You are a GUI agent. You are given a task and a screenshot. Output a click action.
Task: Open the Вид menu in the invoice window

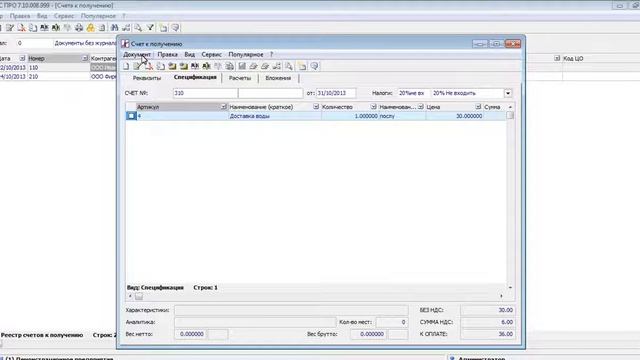point(189,54)
